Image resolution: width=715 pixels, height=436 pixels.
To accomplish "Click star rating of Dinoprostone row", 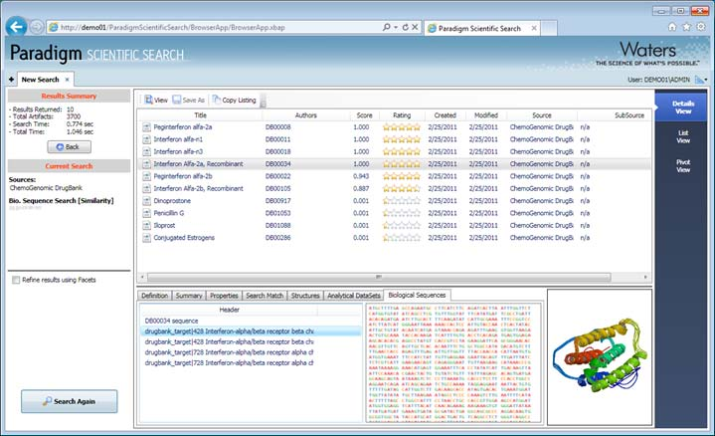I will tap(401, 201).
